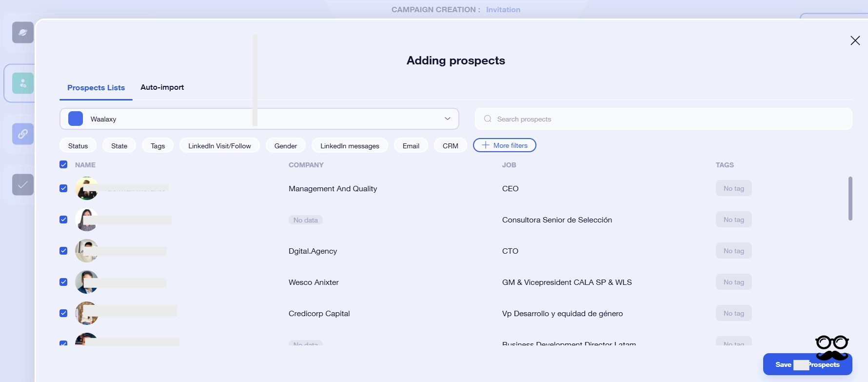Uncheck the Consultora Senior de Selección row checkbox
This screenshot has height=382, width=868.
[63, 220]
